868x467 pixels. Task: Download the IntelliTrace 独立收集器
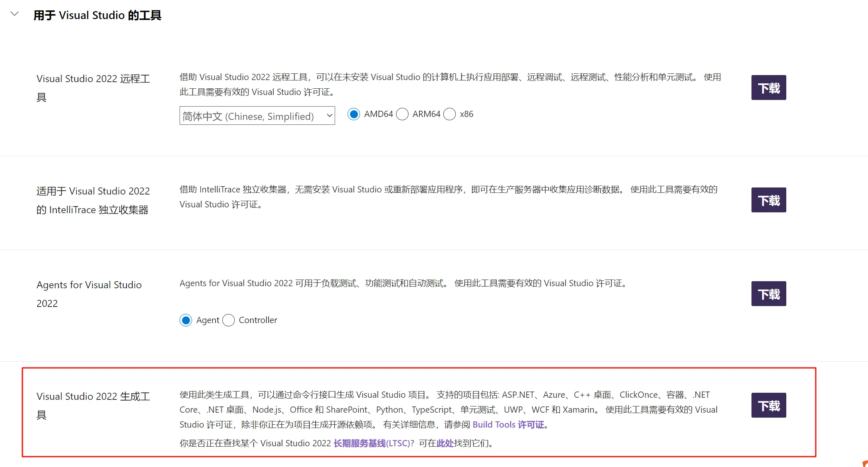(x=768, y=200)
